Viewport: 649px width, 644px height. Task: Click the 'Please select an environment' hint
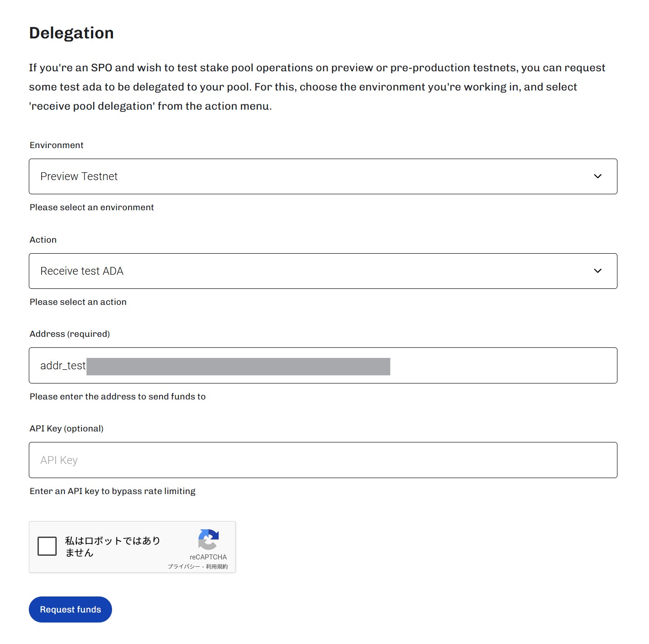(92, 208)
